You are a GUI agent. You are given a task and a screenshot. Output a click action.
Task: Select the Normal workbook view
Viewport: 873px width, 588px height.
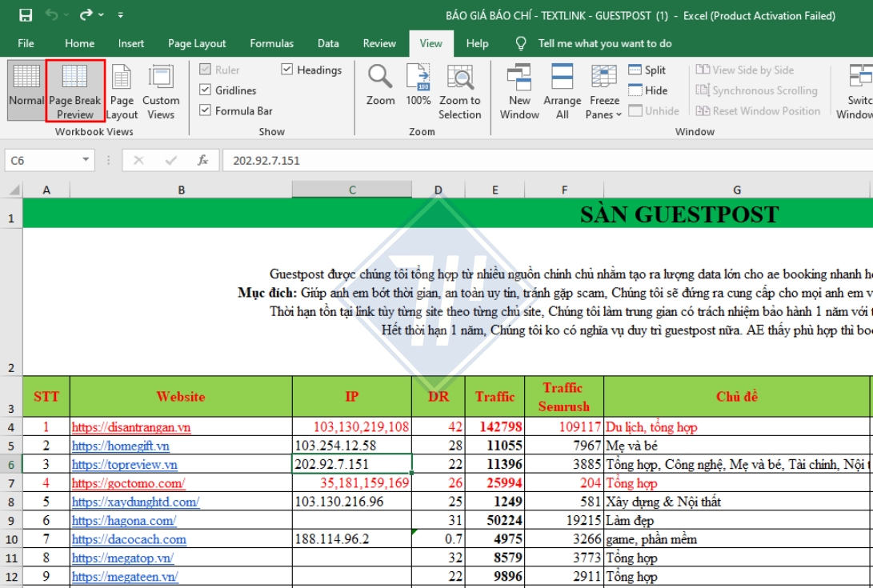coord(26,90)
